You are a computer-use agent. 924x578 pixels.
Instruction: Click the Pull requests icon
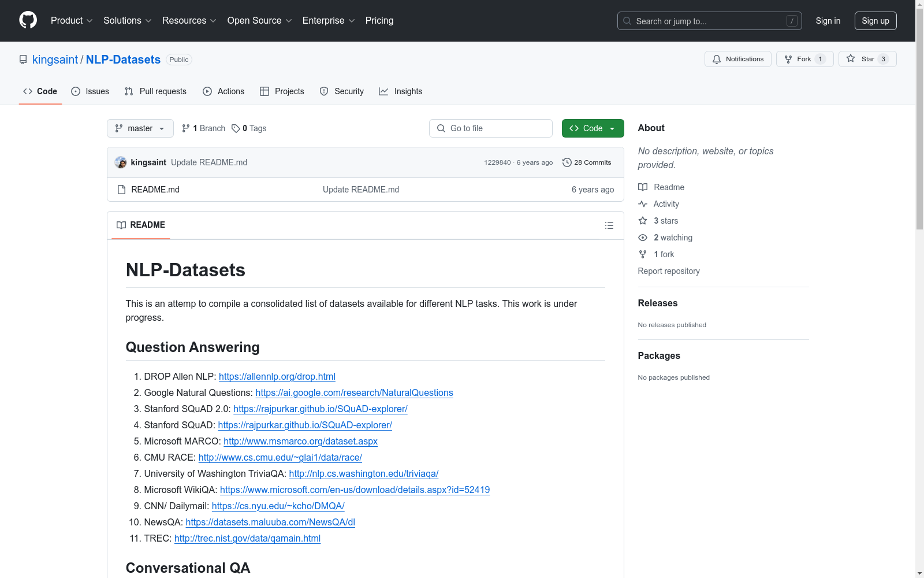tap(129, 91)
